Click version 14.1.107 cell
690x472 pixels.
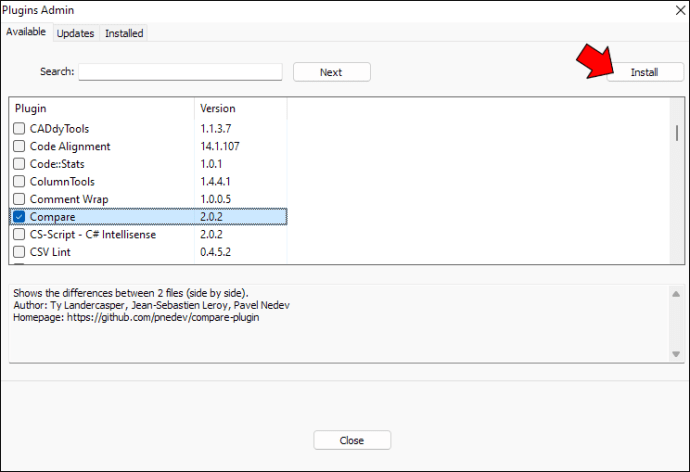coord(220,146)
